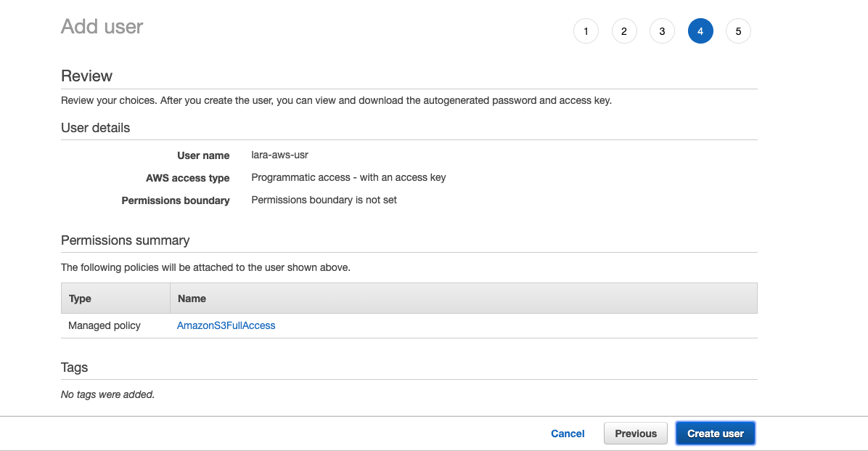868x451 pixels.
Task: Go to wizard step 2
Action: [x=624, y=31]
